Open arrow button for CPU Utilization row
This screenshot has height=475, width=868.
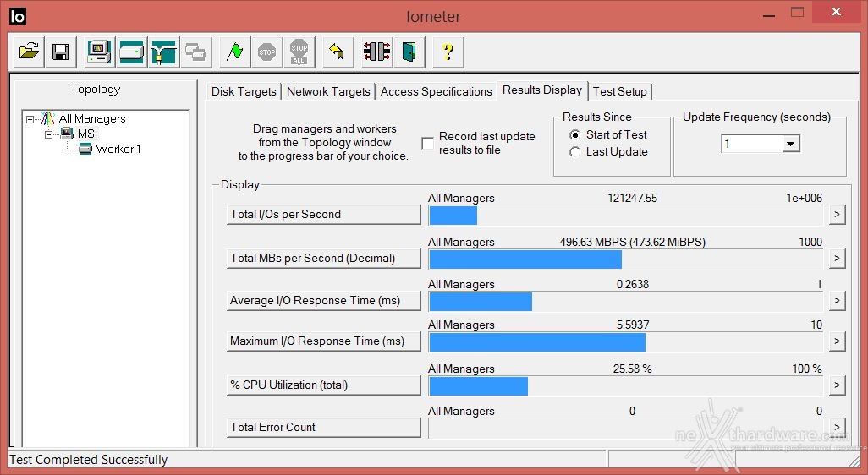tap(837, 385)
